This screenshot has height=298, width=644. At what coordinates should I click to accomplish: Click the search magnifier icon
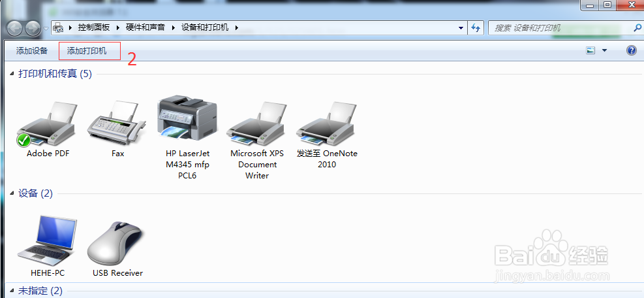coord(638,28)
